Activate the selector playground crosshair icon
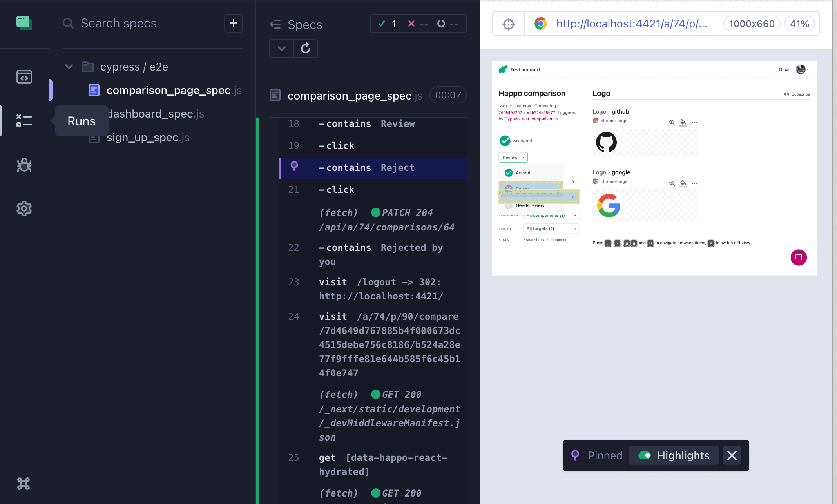 509,24
